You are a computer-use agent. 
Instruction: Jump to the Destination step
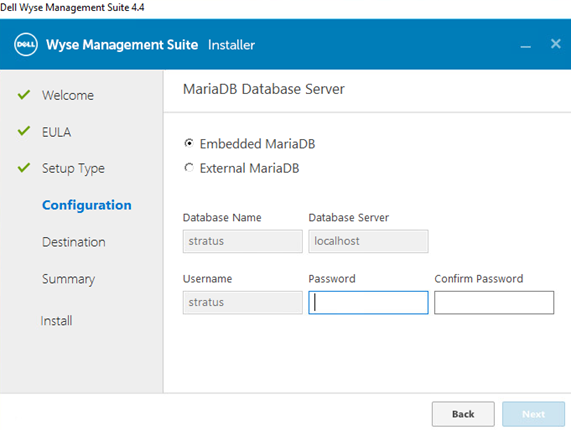[74, 242]
